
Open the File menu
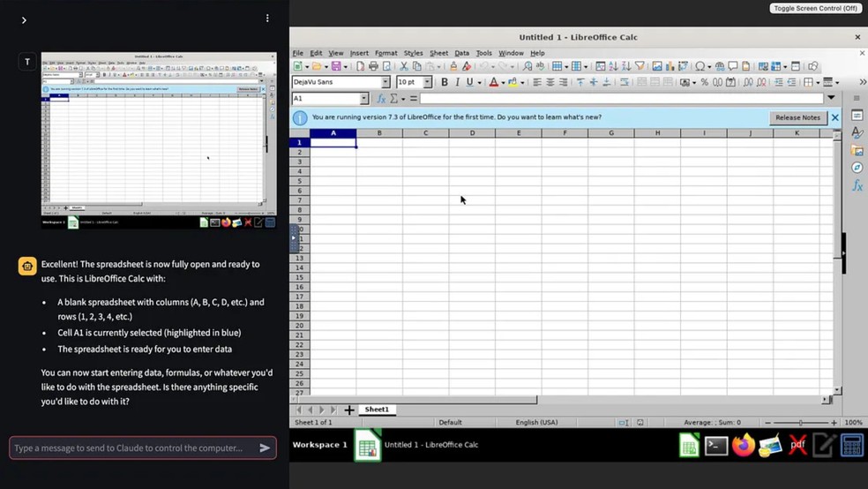point(298,53)
